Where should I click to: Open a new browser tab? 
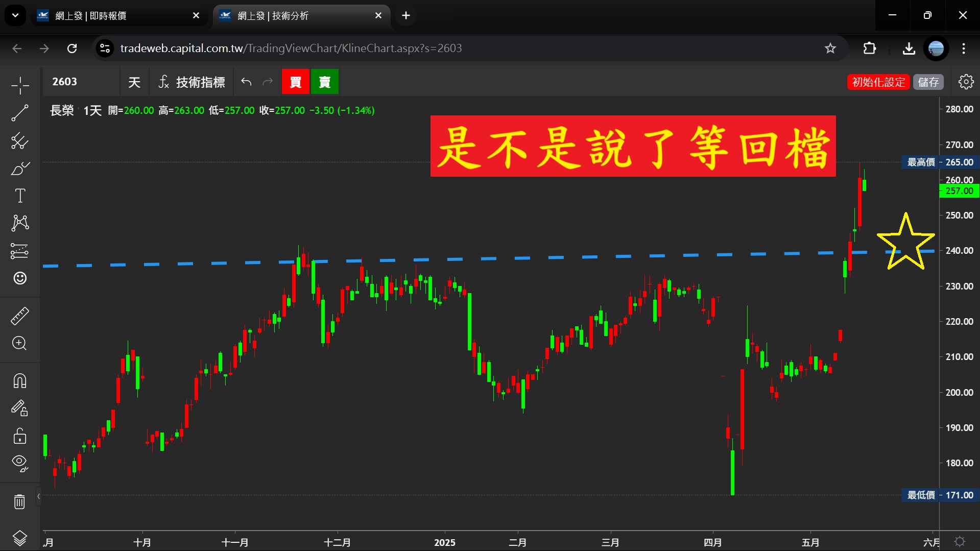406,16
